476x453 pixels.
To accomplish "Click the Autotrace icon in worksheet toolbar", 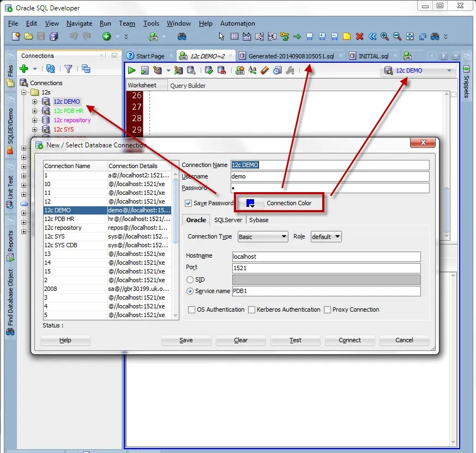I will pyautogui.click(x=178, y=70).
